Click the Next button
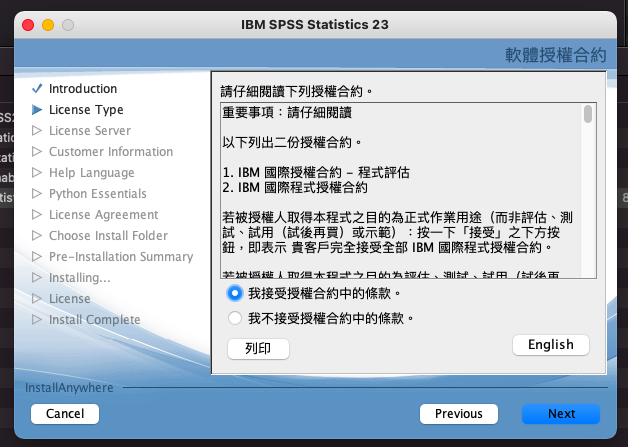 (561, 413)
